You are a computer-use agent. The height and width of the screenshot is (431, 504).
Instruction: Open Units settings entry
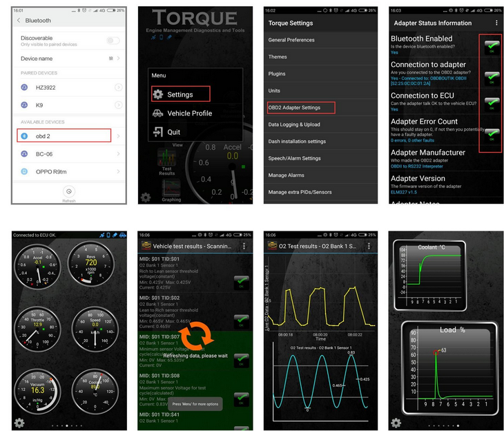[320, 90]
